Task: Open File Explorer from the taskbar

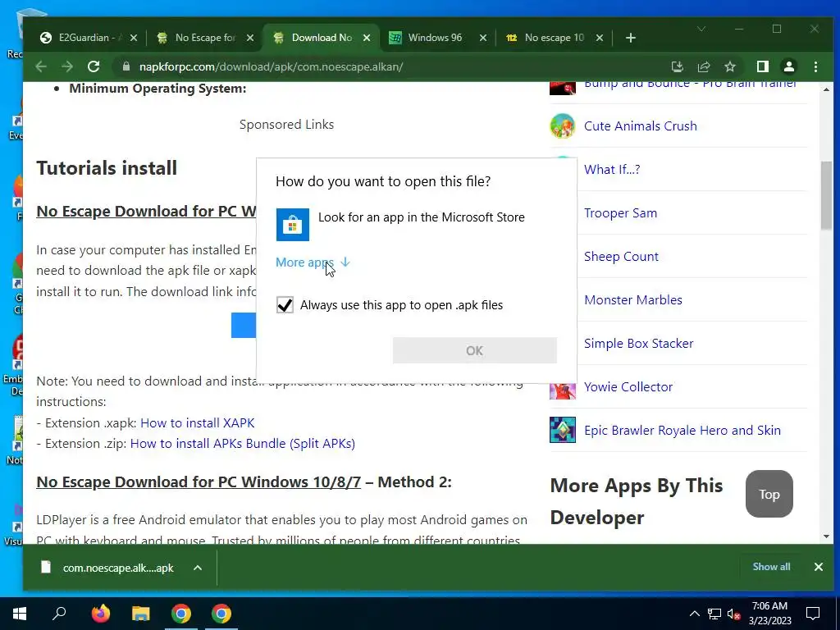Action: coord(140,614)
